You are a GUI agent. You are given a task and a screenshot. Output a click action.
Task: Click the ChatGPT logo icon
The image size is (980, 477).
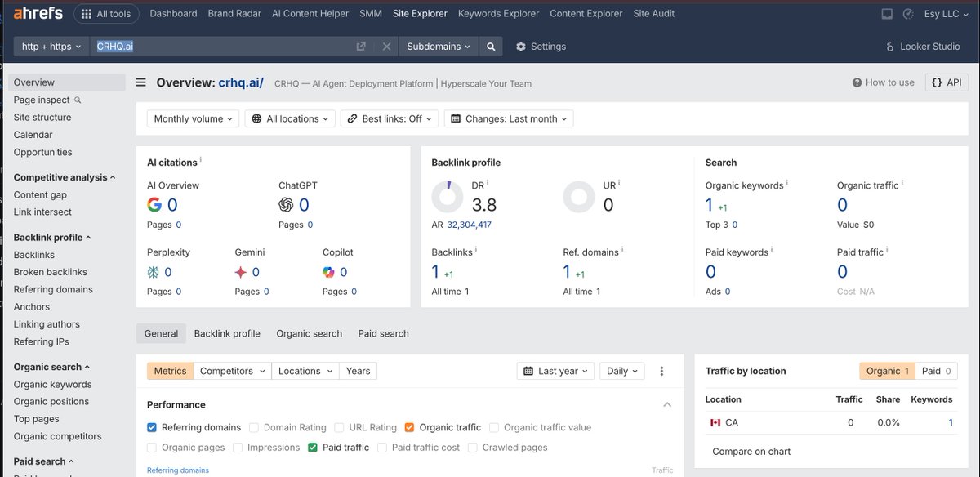coord(286,205)
